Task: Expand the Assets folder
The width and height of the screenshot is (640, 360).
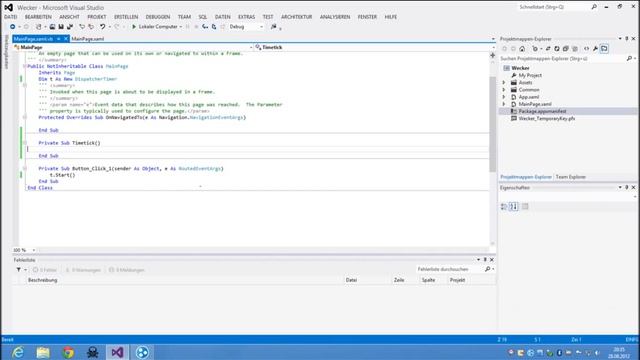Action: point(504,82)
